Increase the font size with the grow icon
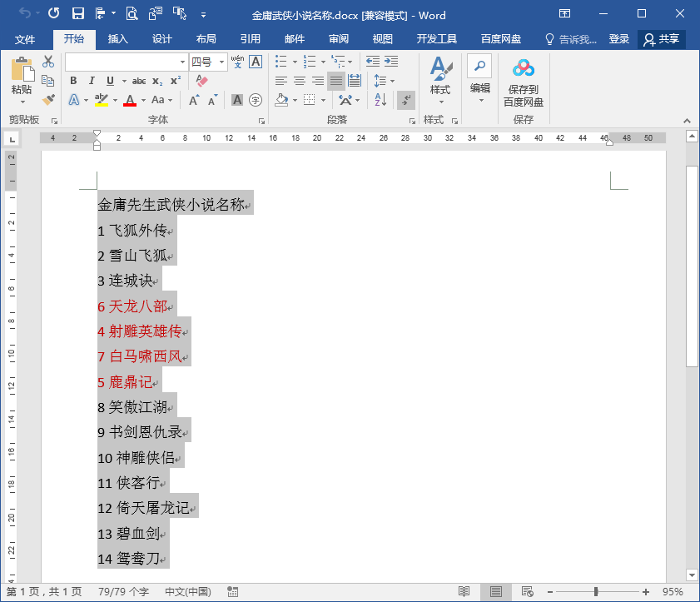The width and height of the screenshot is (700, 602). (194, 100)
